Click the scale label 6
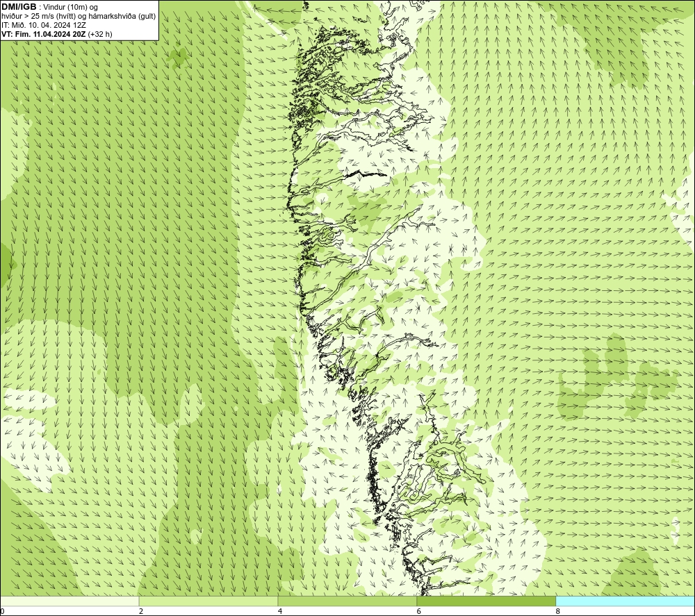The width and height of the screenshot is (695, 616). (418, 611)
